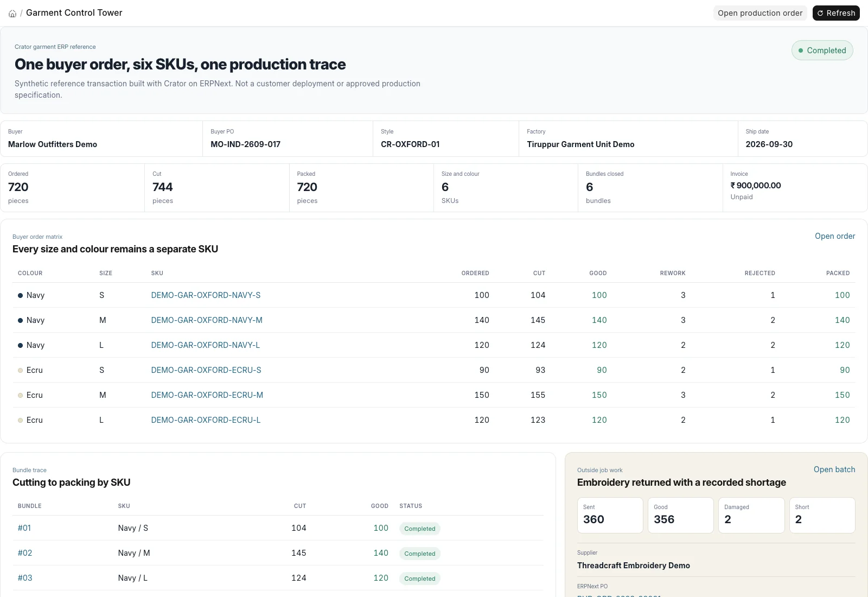868x597 pixels.
Task: Click heading Embroidery returned with a recorded shortage
Action: (x=681, y=482)
